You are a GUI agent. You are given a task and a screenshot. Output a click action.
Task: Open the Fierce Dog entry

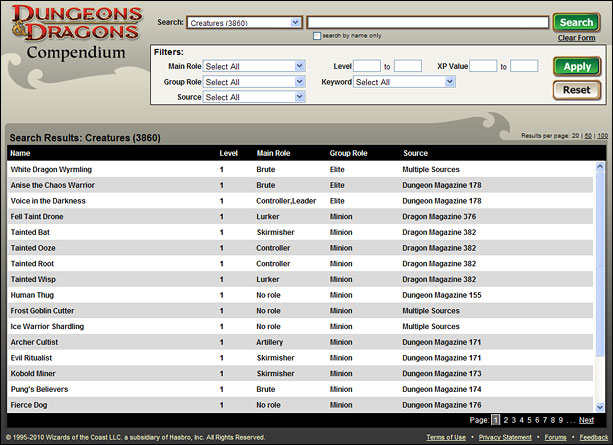point(29,405)
